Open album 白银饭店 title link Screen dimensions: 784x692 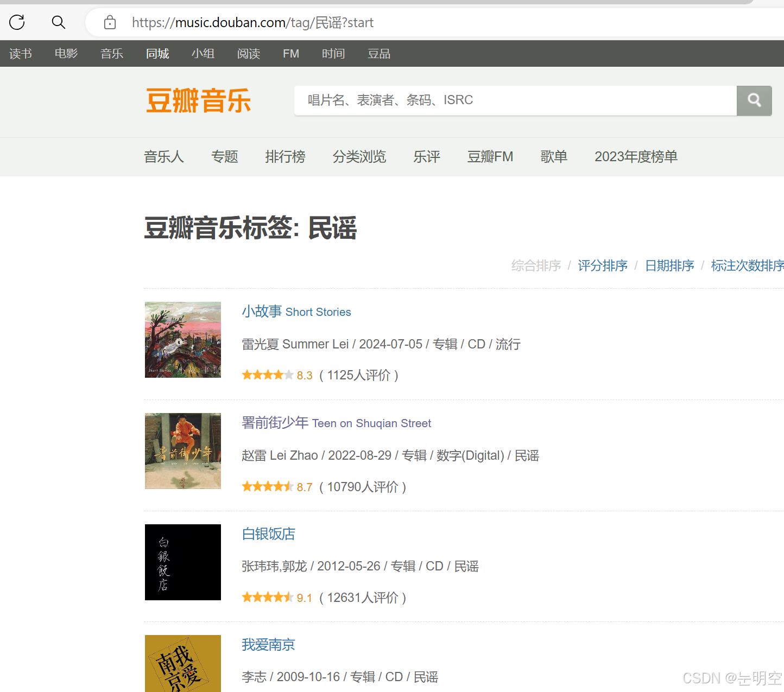[268, 534]
